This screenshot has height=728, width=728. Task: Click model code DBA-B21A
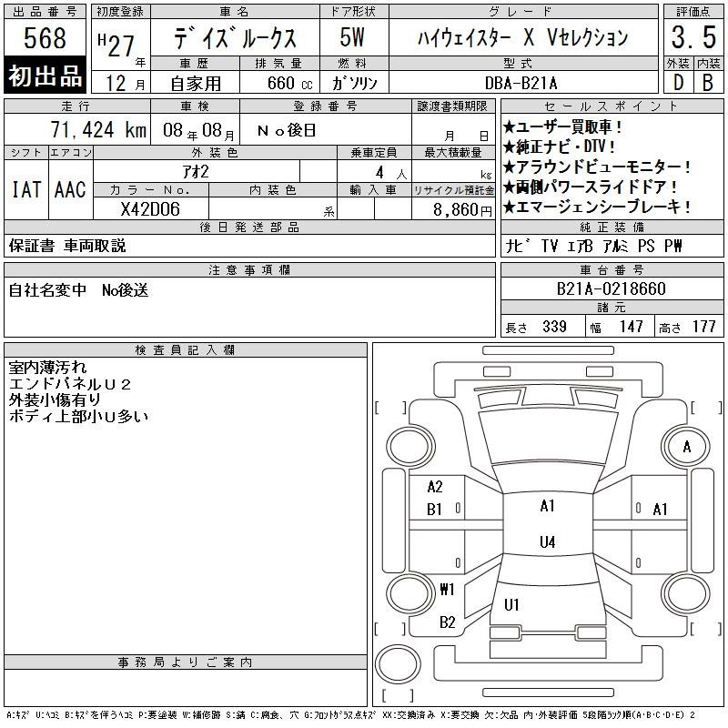521,84
